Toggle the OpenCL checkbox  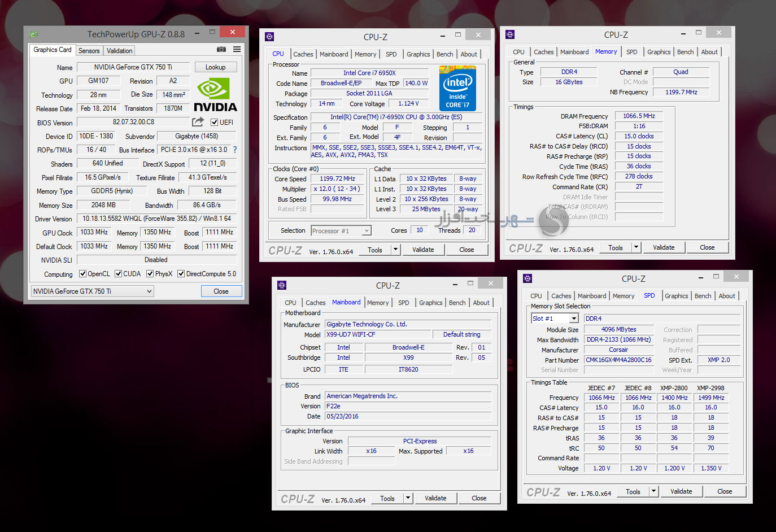click(x=83, y=274)
